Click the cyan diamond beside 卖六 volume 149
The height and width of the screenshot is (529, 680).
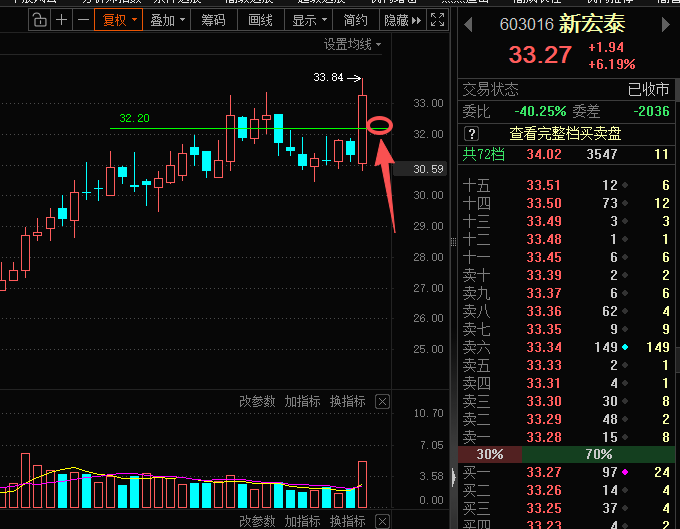tap(625, 347)
